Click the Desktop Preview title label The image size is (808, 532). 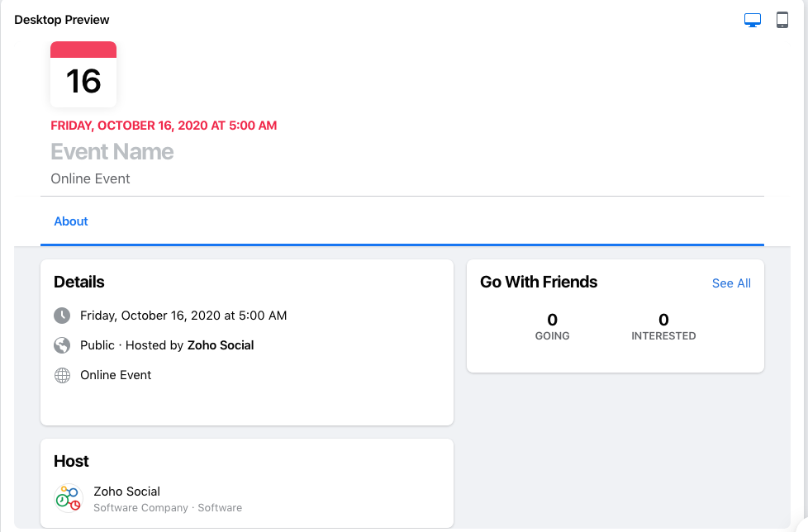pos(62,20)
